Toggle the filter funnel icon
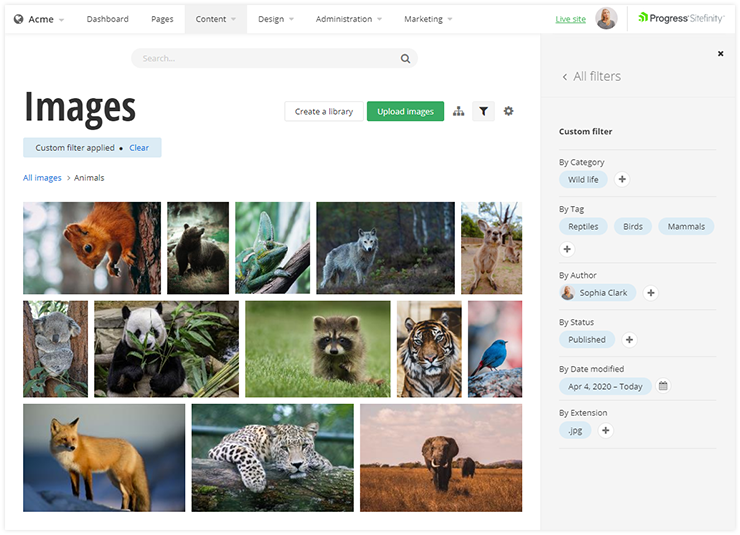The width and height of the screenshot is (740, 535). pos(483,111)
